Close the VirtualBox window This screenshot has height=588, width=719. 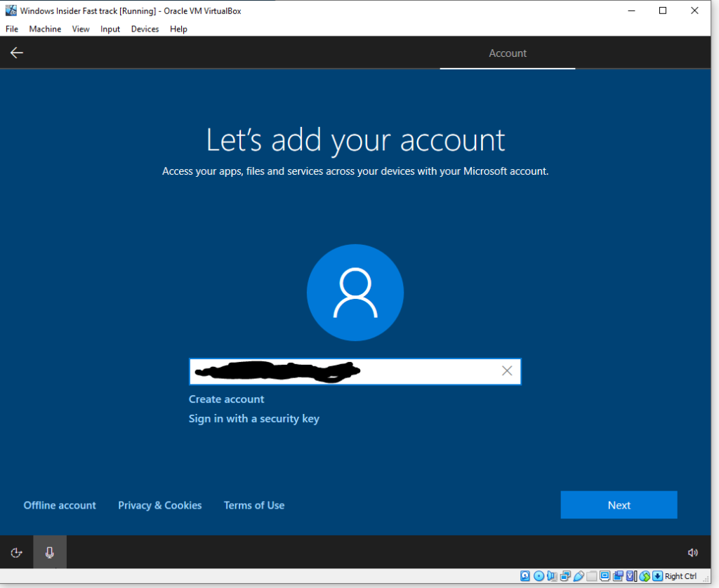click(x=694, y=11)
